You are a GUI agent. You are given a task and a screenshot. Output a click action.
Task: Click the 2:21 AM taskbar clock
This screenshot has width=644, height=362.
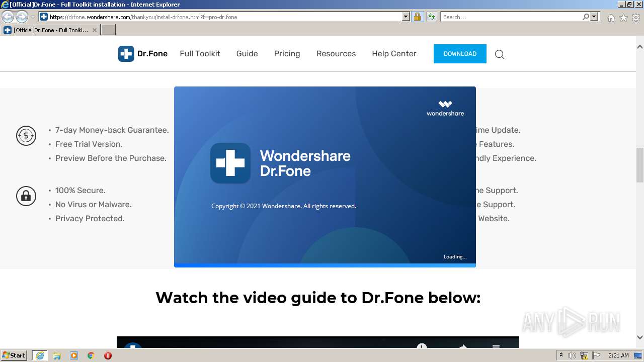[x=618, y=355]
